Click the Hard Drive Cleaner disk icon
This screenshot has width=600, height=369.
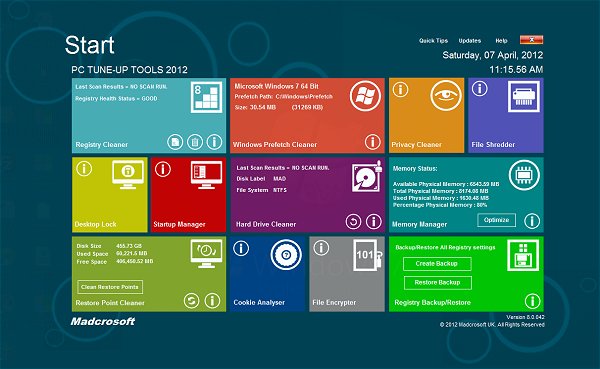(x=367, y=176)
